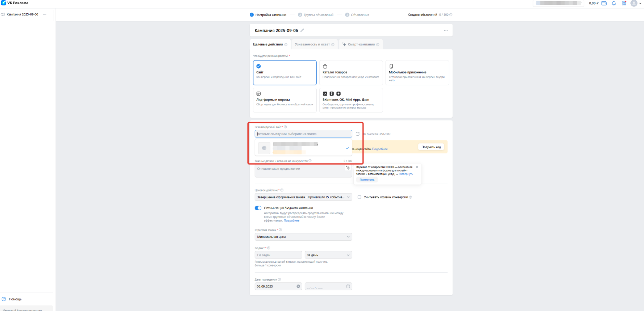Open the 'Смарт-кампания' tab

(361, 44)
